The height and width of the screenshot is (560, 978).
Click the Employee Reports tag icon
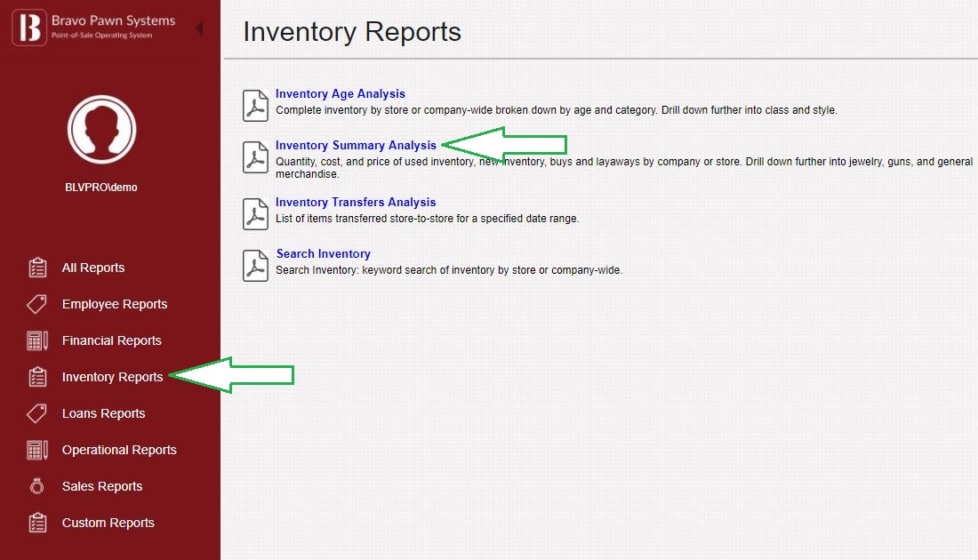coord(36,304)
